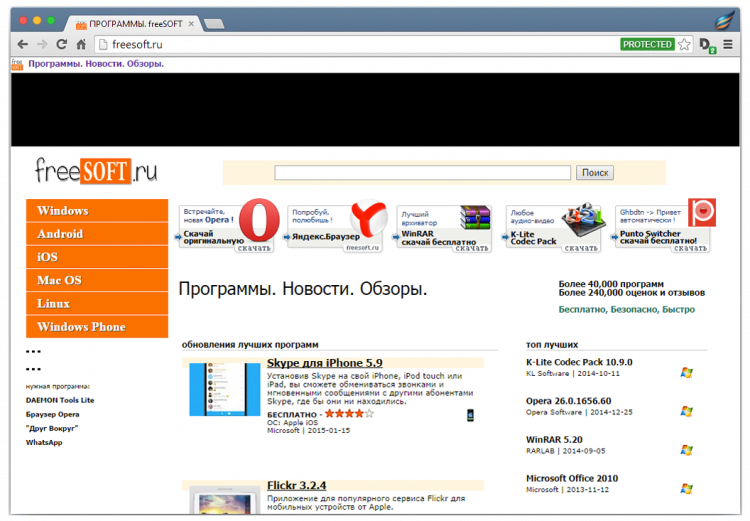
Task: Open the Flickr 3.2.4 link
Action: (x=297, y=486)
